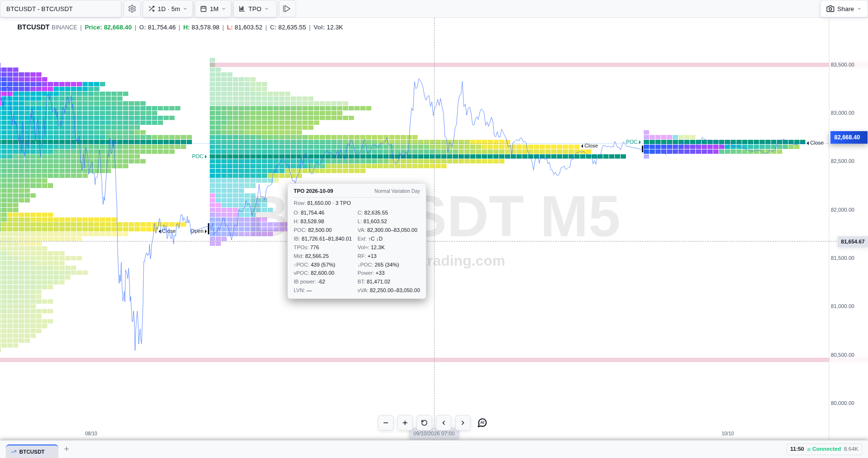Click the 11:50 clock in status bar
868x458 pixels.
(x=797, y=449)
